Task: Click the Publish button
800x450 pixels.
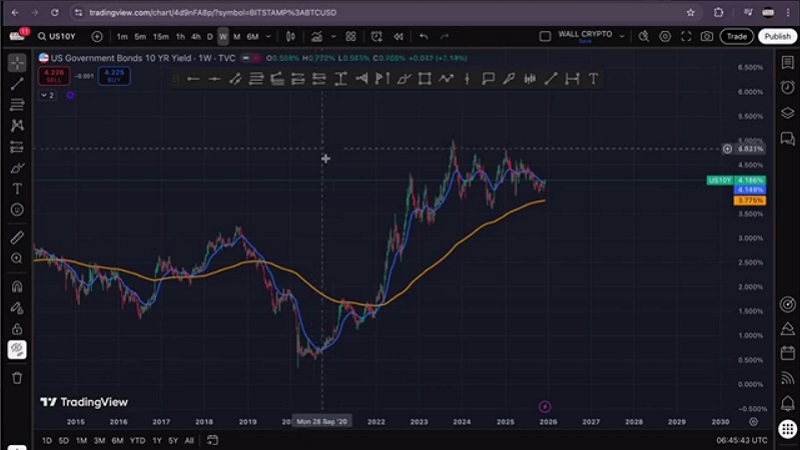Action: point(777,37)
